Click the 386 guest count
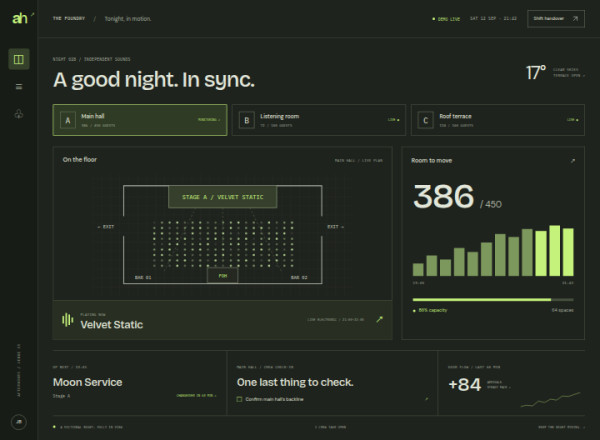The height and width of the screenshot is (440, 600). point(443,196)
